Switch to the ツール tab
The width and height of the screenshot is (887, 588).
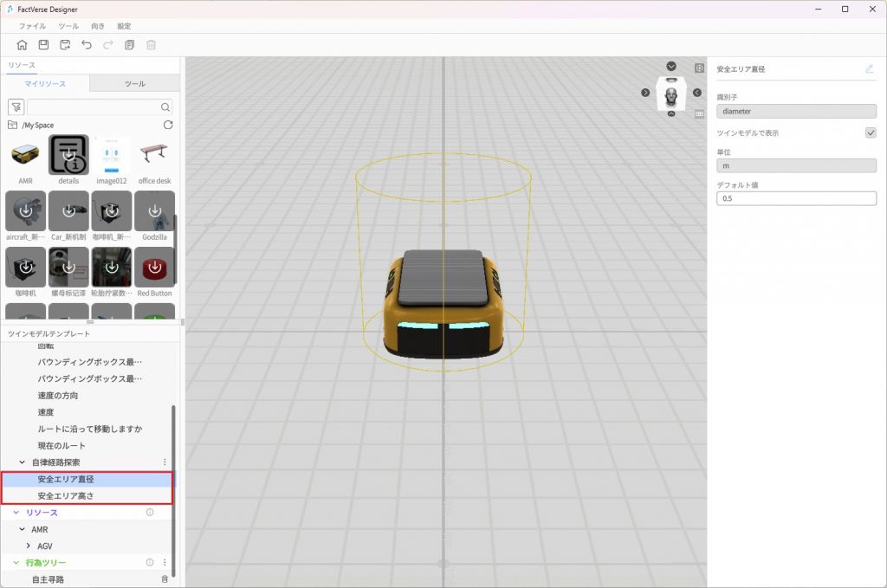coord(134,84)
